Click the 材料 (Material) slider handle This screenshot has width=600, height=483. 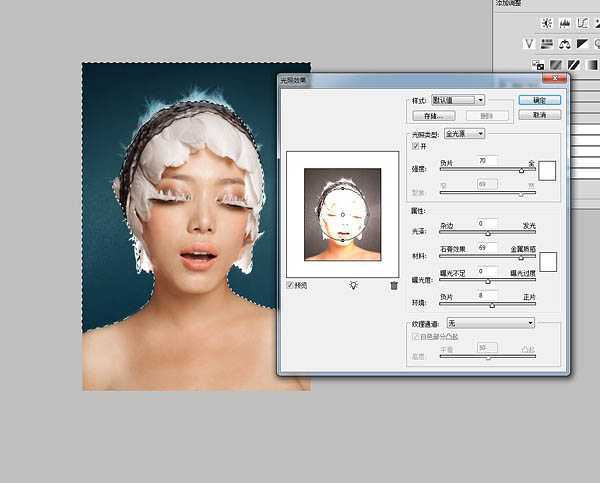(521, 258)
